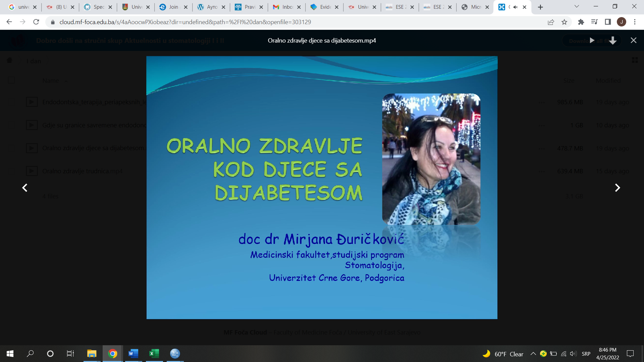
Task: Open Chrome three-dot menu
Action: [x=635, y=22]
